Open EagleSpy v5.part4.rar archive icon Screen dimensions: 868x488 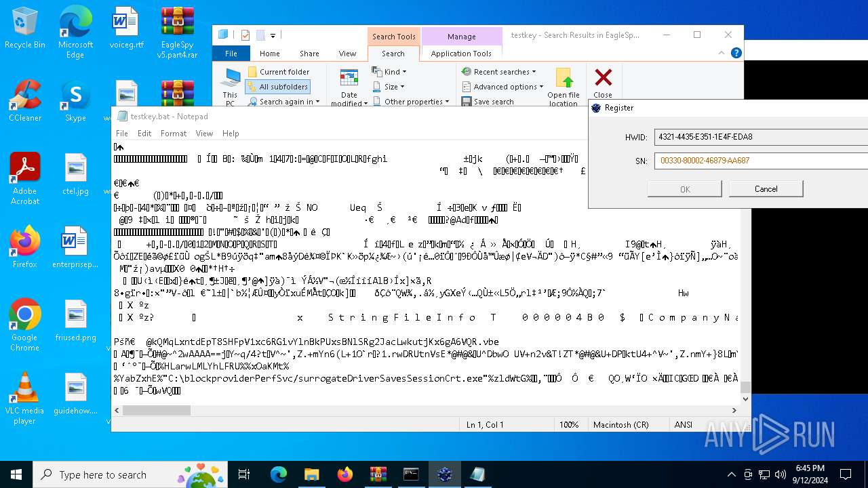pos(177,32)
